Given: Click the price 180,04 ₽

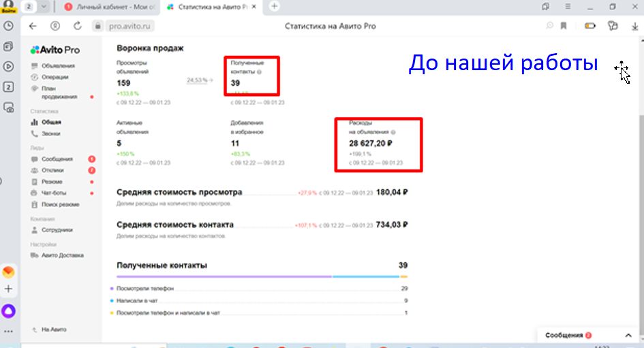Looking at the screenshot, I should (x=391, y=192).
